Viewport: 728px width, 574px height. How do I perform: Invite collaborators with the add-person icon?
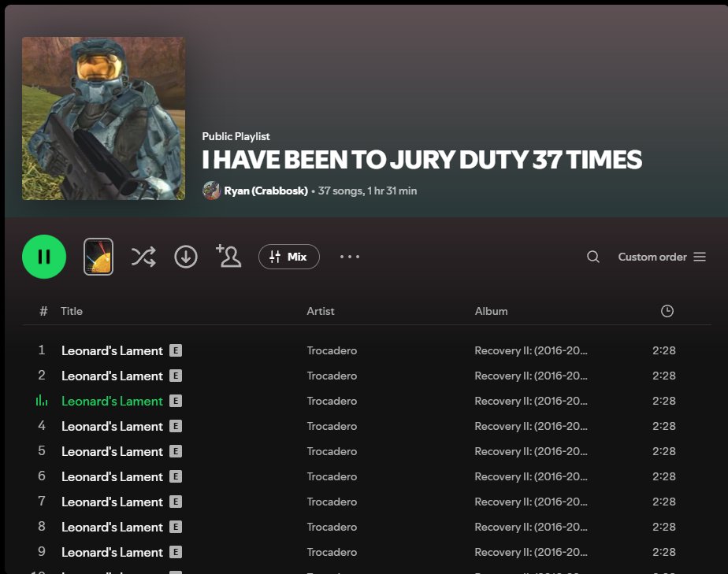pos(228,256)
